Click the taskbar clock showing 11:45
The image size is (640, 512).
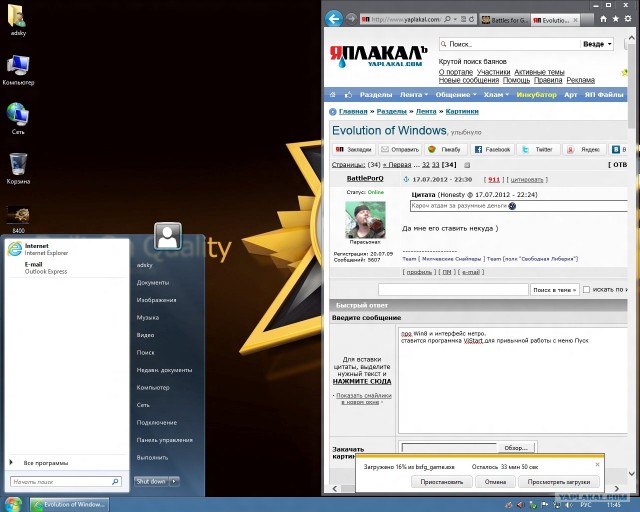pos(613,505)
